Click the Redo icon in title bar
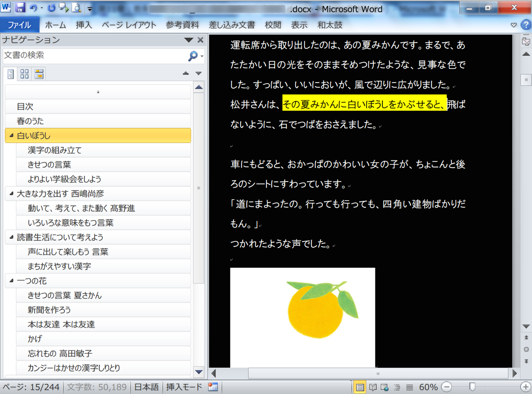Screen dimensions: 532x394 tap(52, 8)
